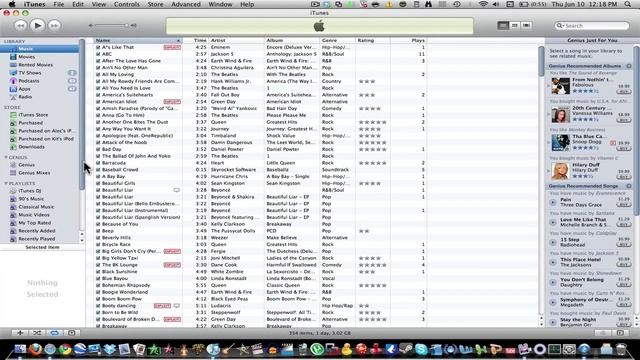Click the Previous track button

click(x=20, y=25)
